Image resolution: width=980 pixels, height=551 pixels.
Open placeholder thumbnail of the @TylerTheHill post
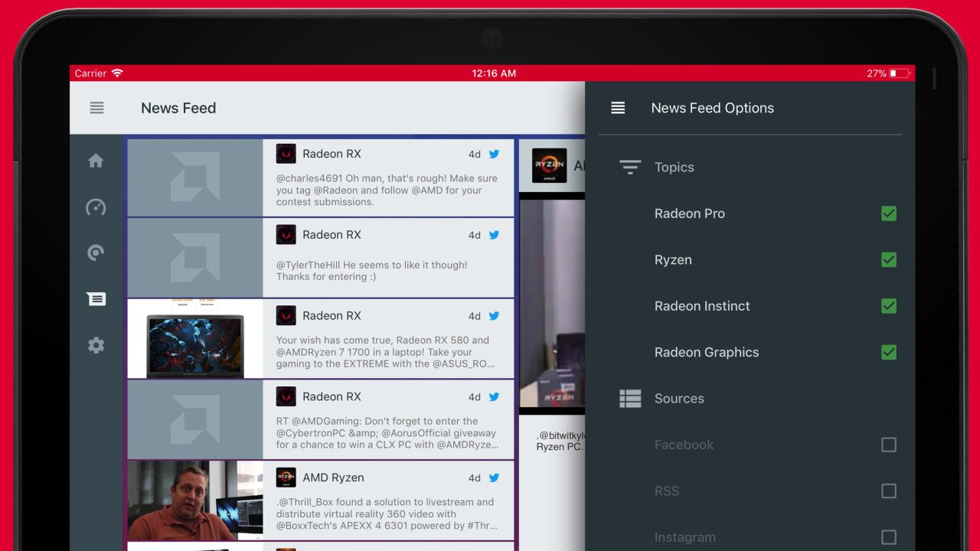(x=195, y=258)
